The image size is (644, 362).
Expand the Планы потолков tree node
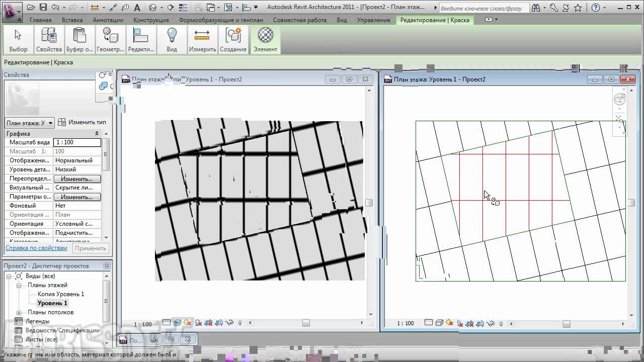19,312
